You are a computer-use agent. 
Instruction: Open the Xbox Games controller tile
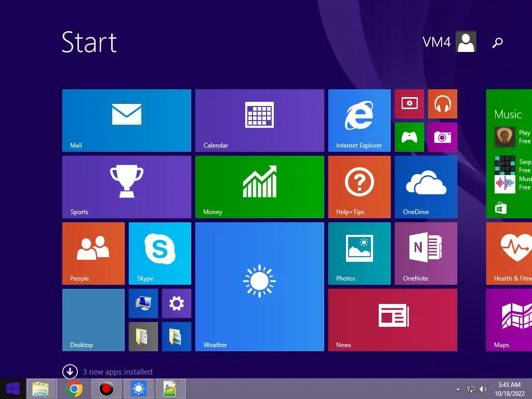(409, 137)
